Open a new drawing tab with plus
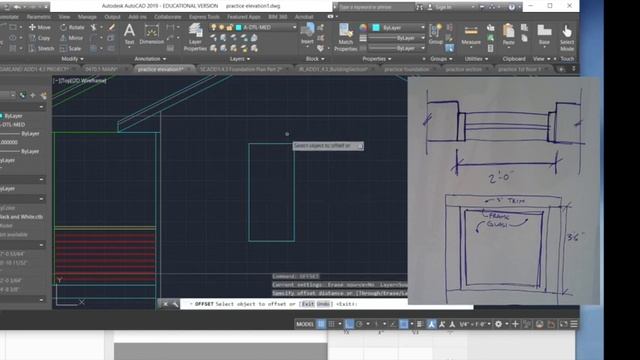This screenshot has height=360, width=640. click(x=561, y=69)
